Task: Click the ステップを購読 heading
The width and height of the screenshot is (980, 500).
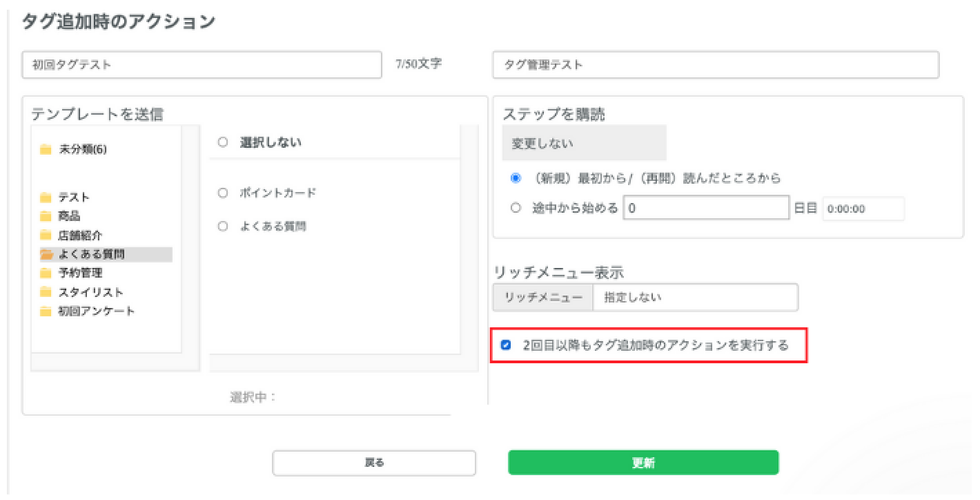Action: [554, 115]
